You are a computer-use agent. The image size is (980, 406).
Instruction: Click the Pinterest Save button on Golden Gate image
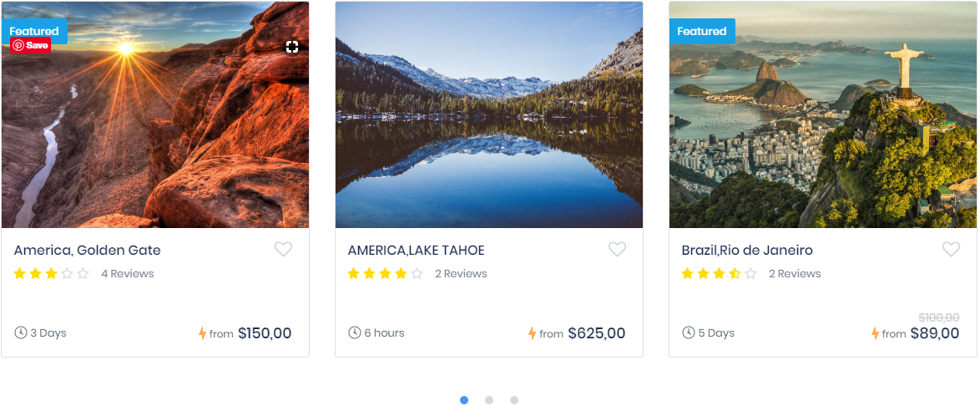[31, 46]
